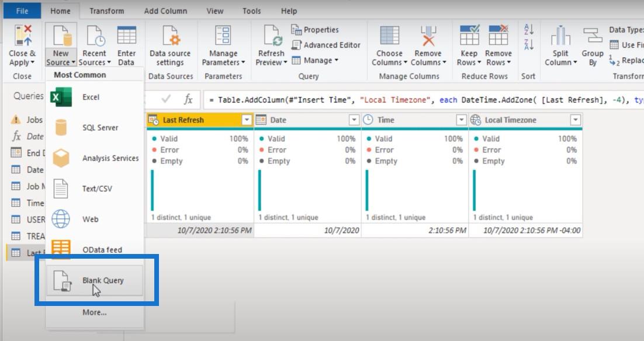Open the Advanced Editor
644x341 pixels.
tap(326, 45)
